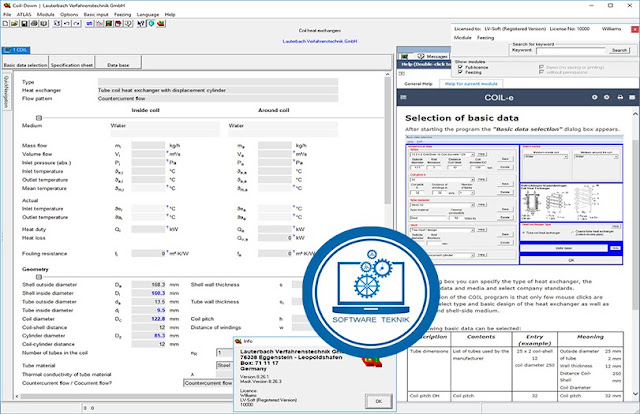Open the ATLAS menu
This screenshot has width=640, height=414.
tap(24, 14)
